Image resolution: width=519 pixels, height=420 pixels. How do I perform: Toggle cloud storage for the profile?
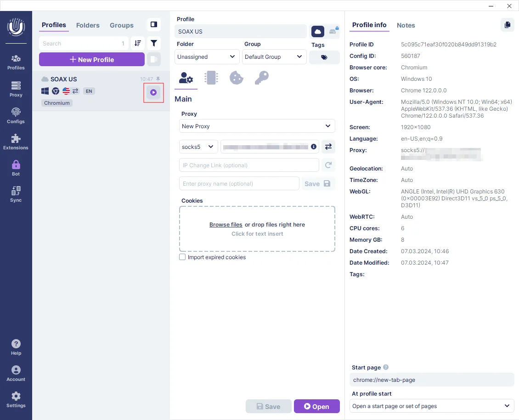coord(318,31)
